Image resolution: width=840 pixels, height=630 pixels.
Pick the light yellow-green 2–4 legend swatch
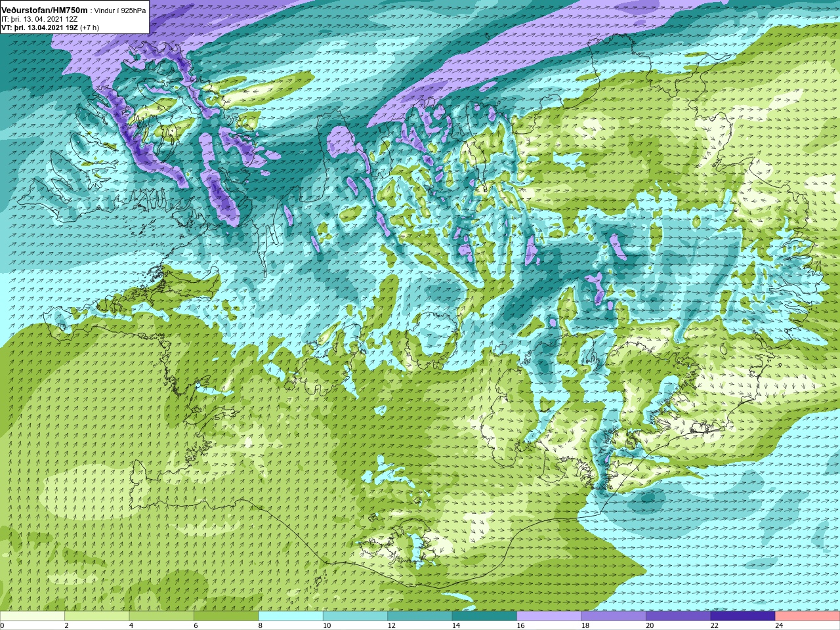(97, 616)
